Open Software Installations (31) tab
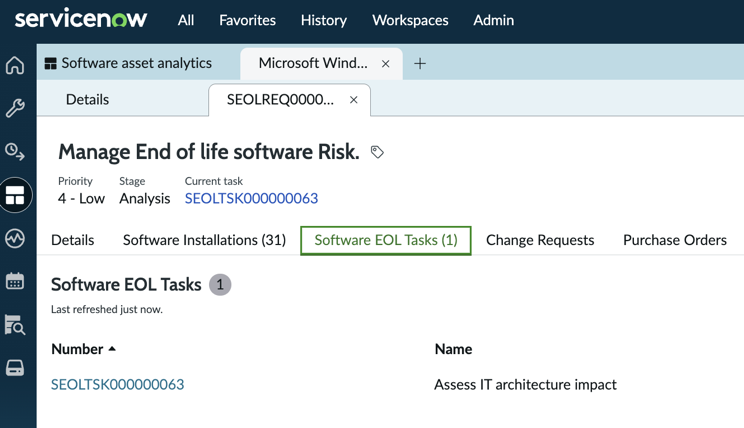Viewport: 744px width, 428px height. (x=205, y=240)
